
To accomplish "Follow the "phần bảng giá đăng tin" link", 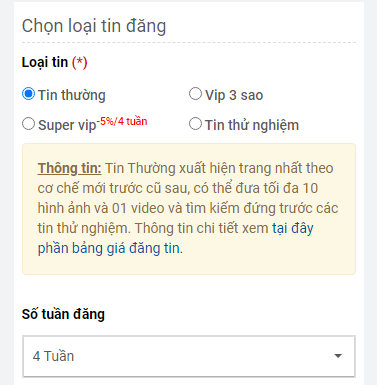I will coord(110,248).
